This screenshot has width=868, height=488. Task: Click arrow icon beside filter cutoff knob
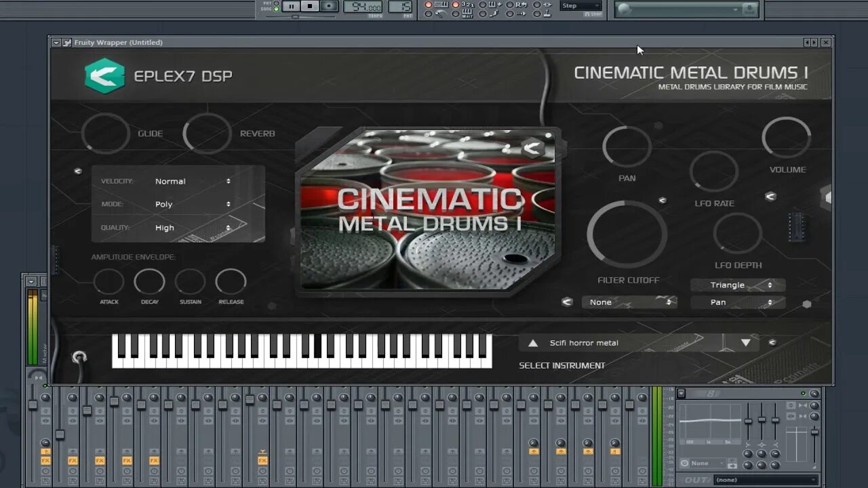point(662,200)
